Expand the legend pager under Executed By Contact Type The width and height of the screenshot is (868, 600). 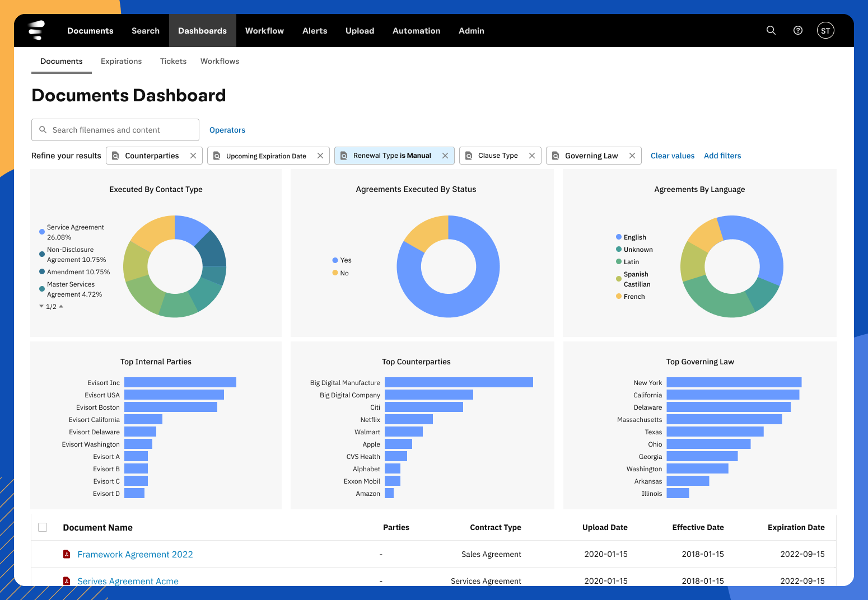41,306
